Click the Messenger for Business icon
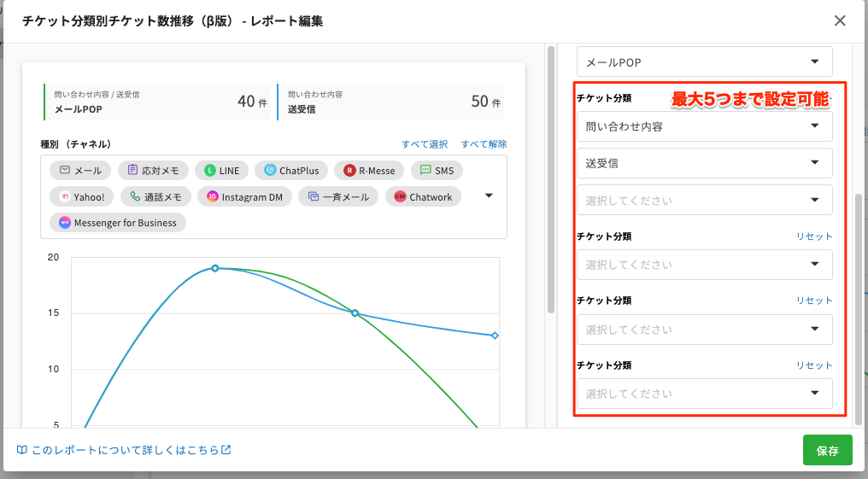Screen dimensions: 868x479 (65, 223)
